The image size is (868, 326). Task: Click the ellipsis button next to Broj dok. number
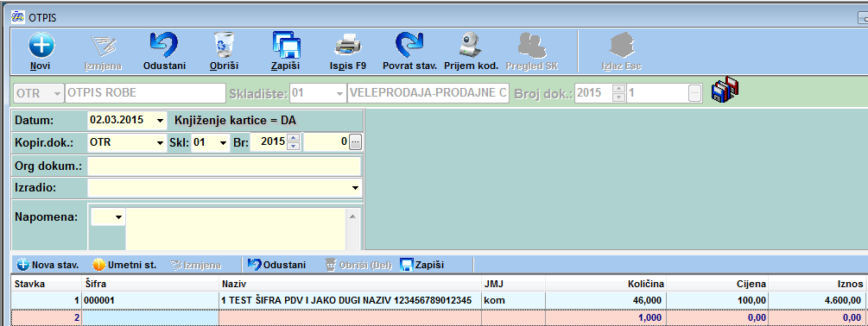(x=694, y=93)
